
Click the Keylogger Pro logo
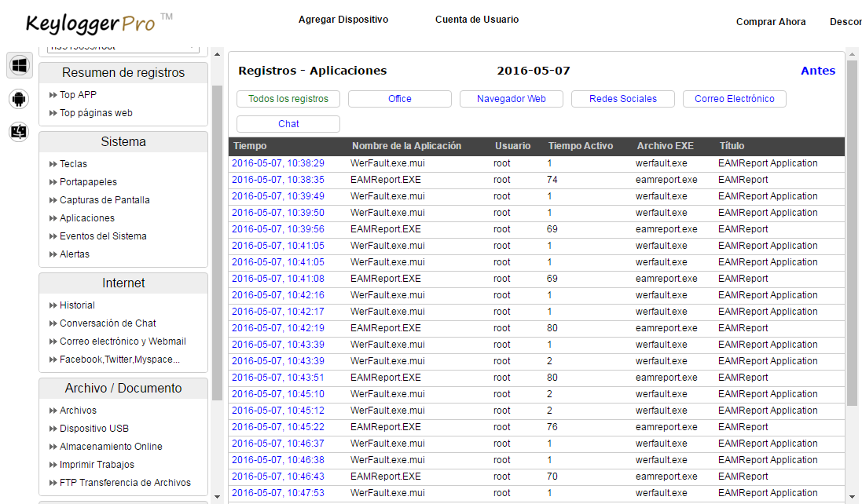99,23
